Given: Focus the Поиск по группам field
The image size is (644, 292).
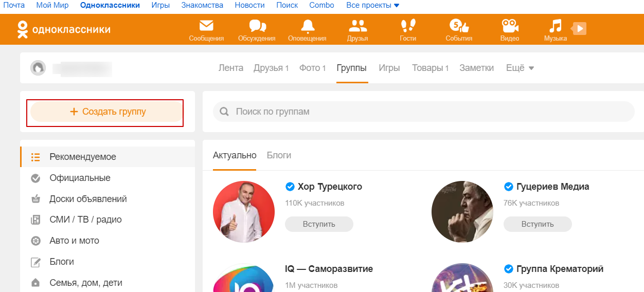Looking at the screenshot, I should pos(424,112).
